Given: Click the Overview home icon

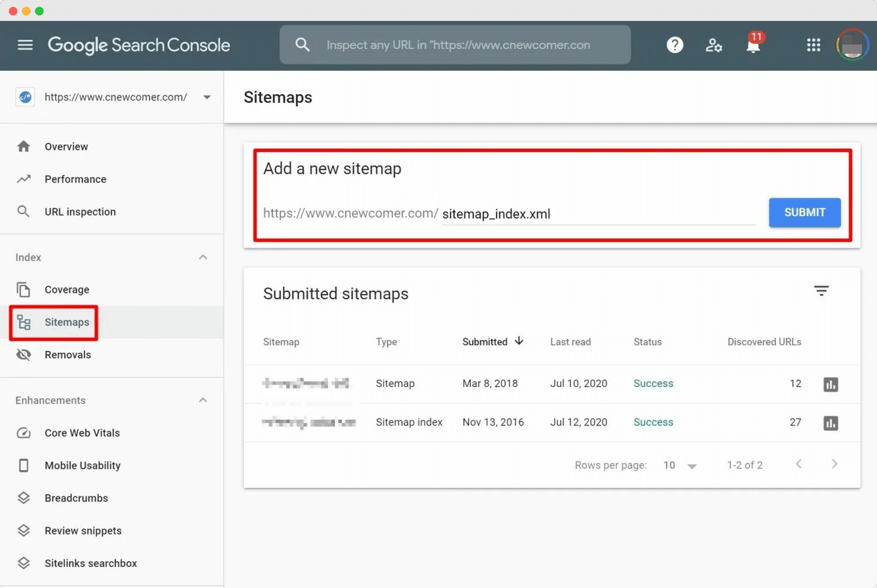Looking at the screenshot, I should click(24, 146).
